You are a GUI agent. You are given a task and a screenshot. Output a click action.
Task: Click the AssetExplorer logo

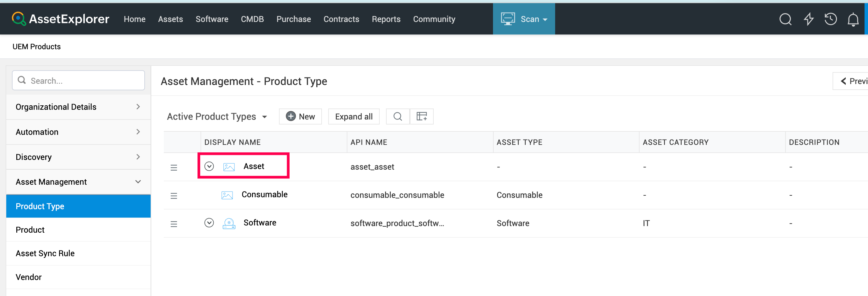point(61,19)
